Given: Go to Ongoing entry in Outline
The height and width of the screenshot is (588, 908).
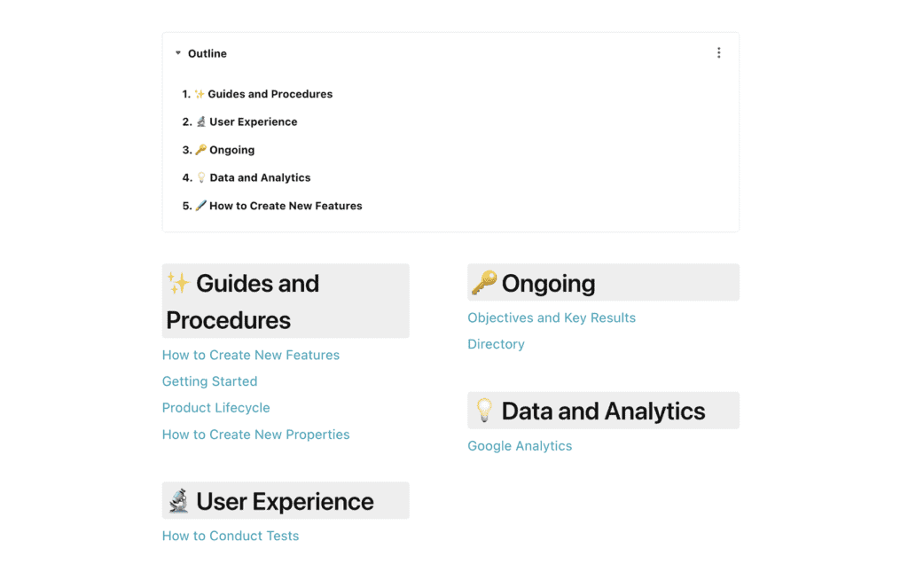Looking at the screenshot, I should [231, 150].
